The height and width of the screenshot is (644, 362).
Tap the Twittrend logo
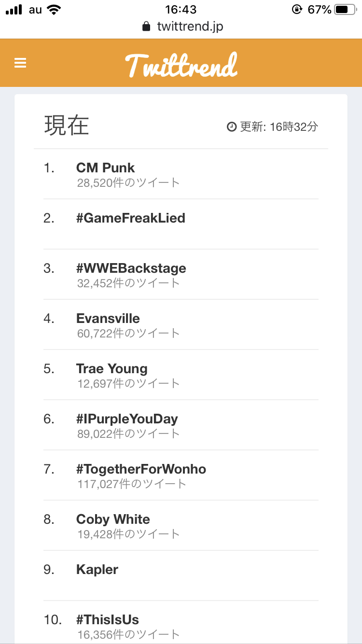pyautogui.click(x=181, y=65)
